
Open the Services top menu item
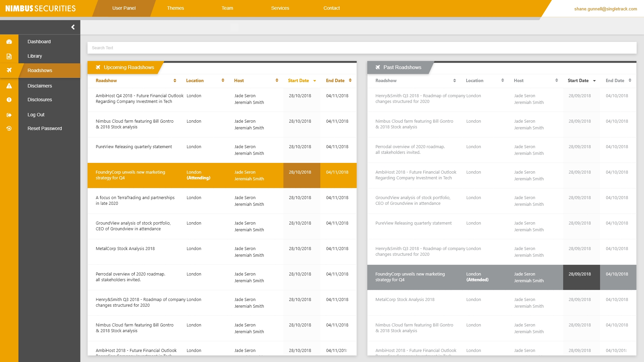[x=280, y=8]
